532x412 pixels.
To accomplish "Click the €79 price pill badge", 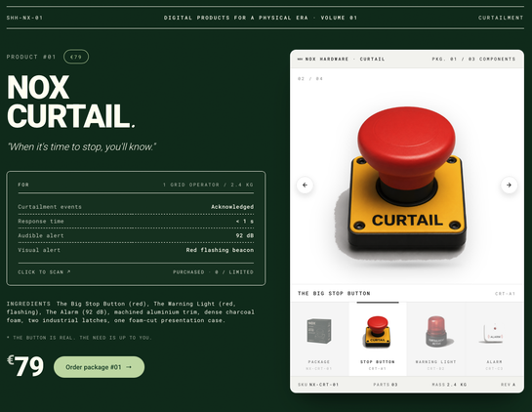I will click(76, 57).
